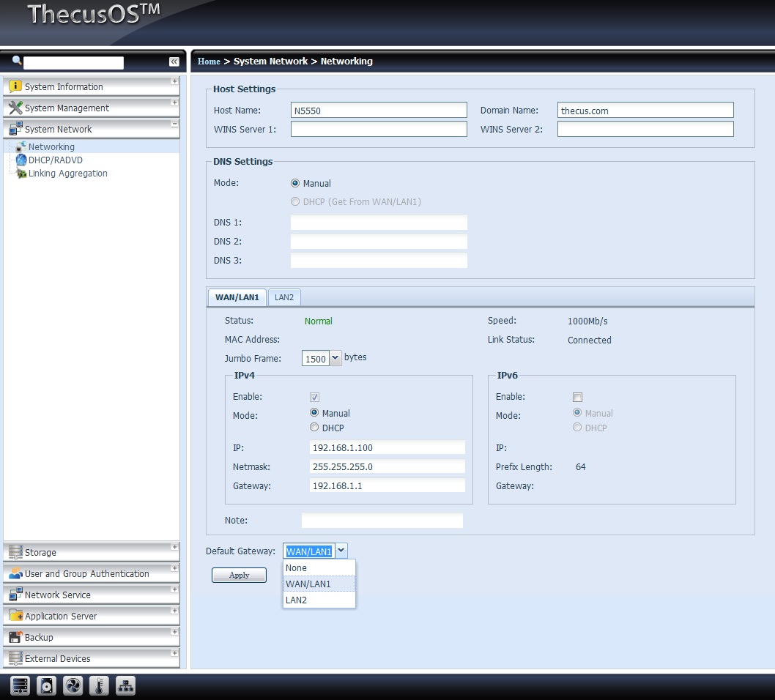Open the Jumbo Frame size dropdown
This screenshot has height=700, width=775.
click(335, 358)
